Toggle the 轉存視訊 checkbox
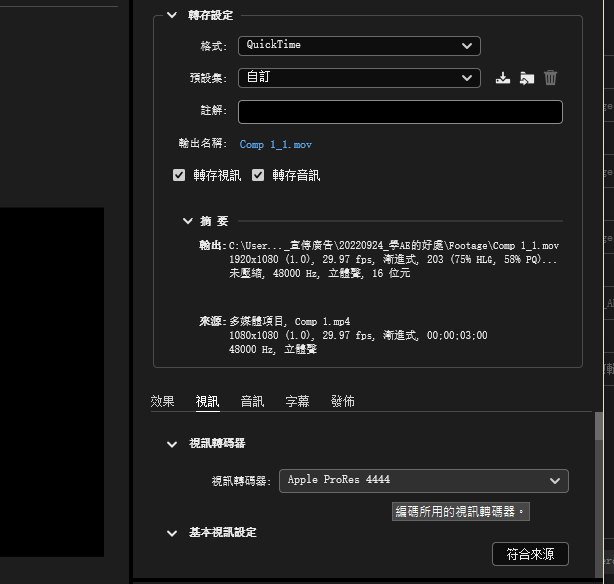614x584 pixels. [179, 175]
